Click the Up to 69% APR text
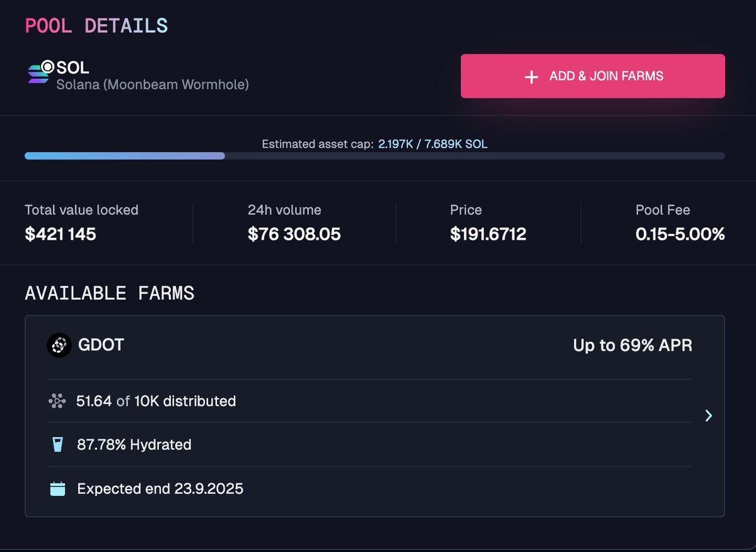 click(632, 346)
